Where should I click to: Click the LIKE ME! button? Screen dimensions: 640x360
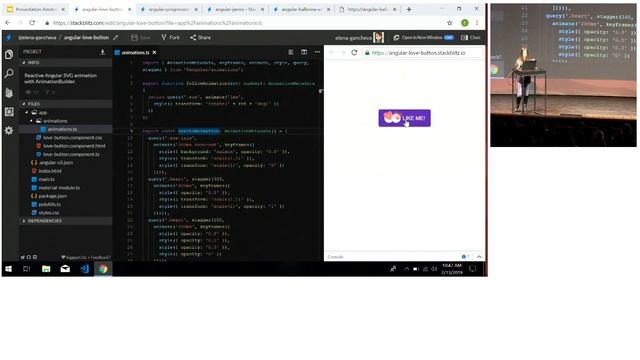[x=404, y=118]
